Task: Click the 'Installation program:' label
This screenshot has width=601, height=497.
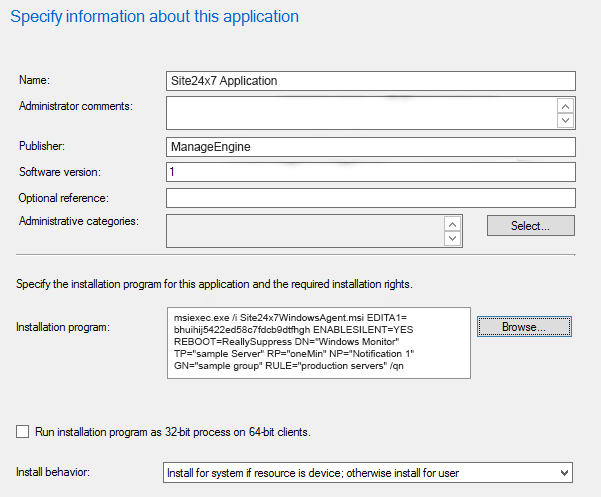Action: (63, 327)
